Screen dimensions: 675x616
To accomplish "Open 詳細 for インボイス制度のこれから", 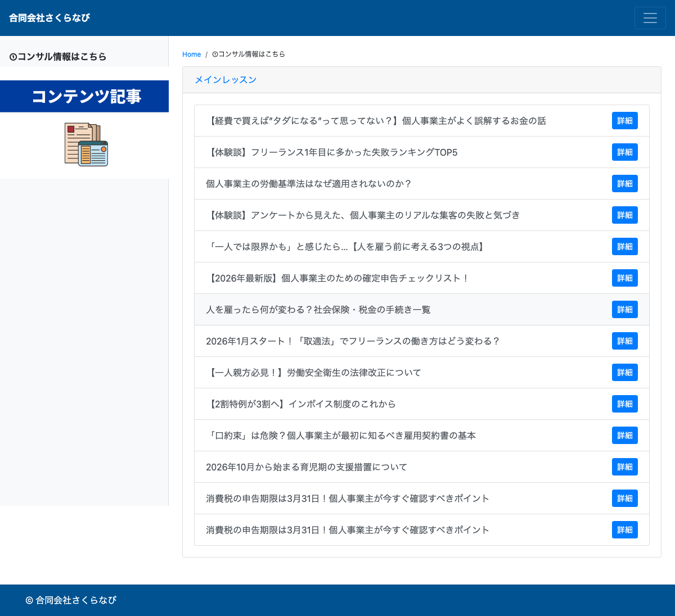I will (624, 404).
